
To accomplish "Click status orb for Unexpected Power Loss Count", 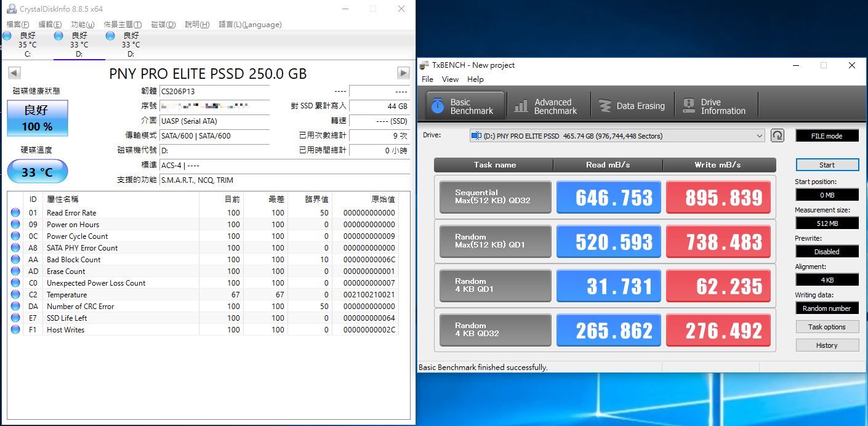I will coord(15,283).
